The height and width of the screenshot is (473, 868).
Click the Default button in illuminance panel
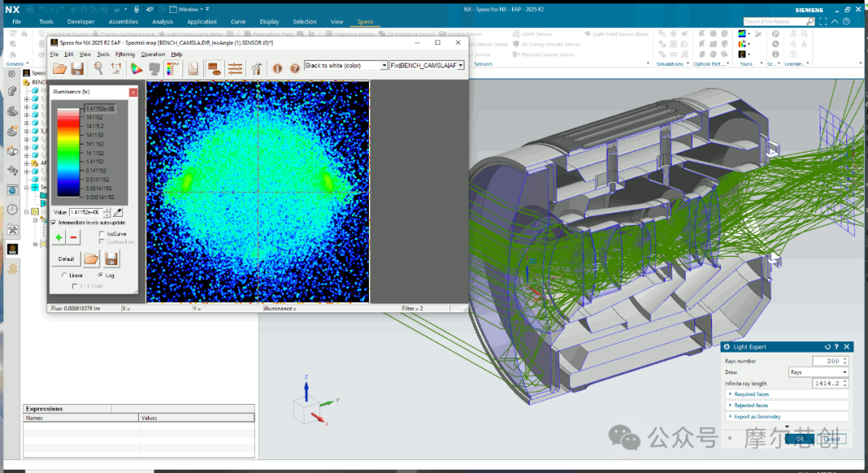pos(66,259)
